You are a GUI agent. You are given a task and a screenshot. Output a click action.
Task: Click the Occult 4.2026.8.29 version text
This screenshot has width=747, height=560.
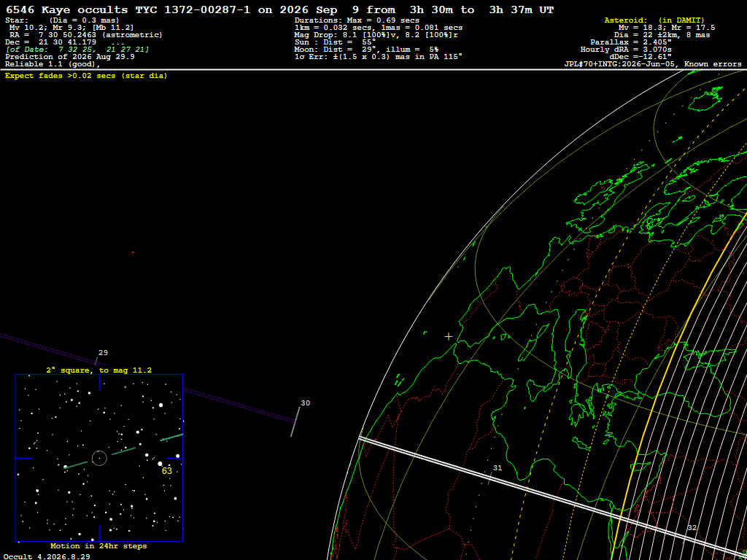[x=47, y=556]
